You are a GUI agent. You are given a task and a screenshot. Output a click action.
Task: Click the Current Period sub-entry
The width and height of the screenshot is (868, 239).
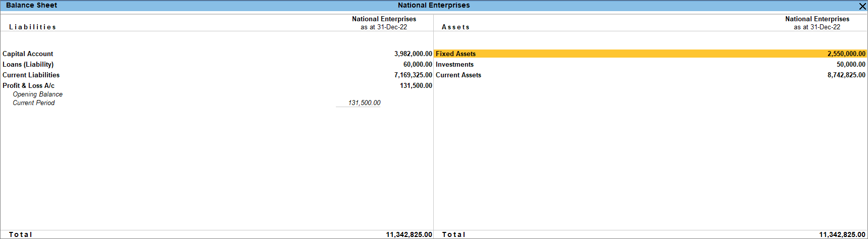point(34,103)
